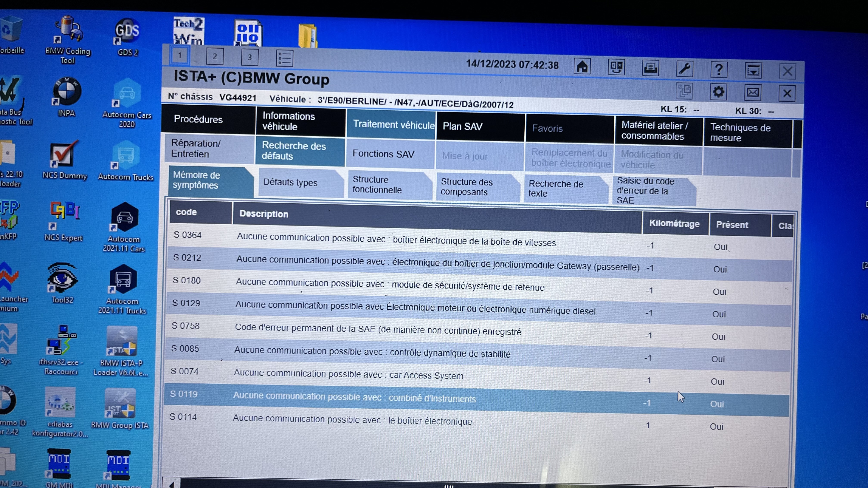The width and height of the screenshot is (868, 488).
Task: Open the operations list icon
Action: point(284,58)
